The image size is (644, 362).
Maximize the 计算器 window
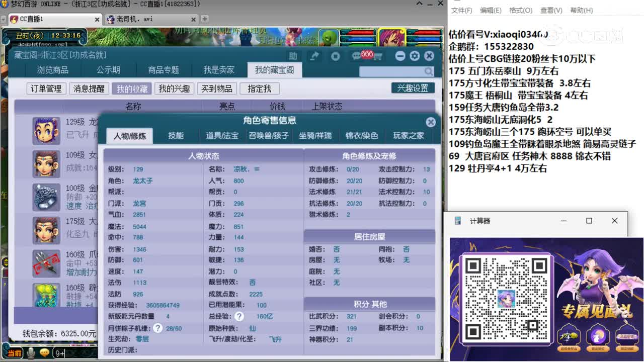coord(589,221)
